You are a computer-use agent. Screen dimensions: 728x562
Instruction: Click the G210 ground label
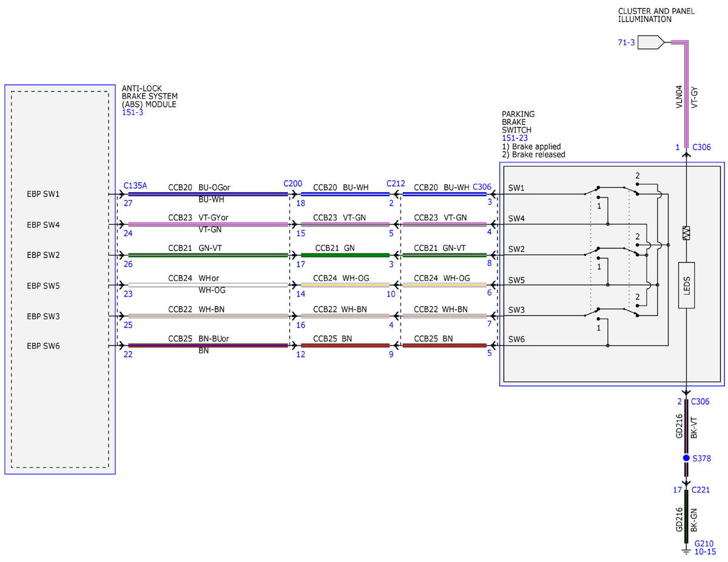click(704, 543)
